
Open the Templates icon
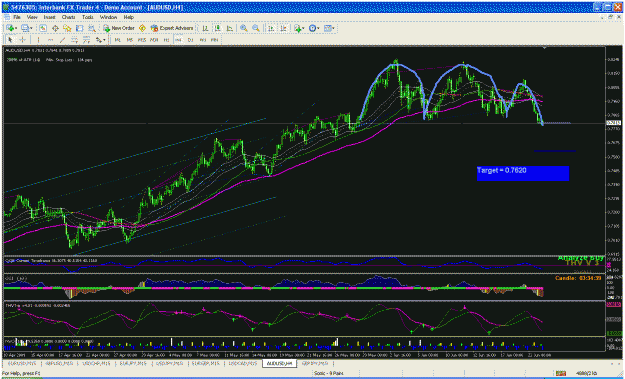[x=328, y=28]
